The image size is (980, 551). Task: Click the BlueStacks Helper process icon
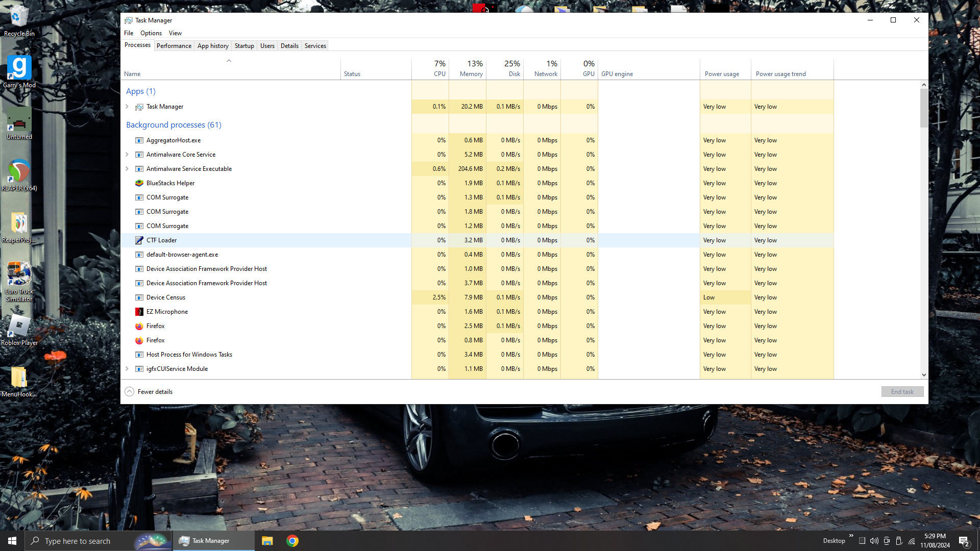pyautogui.click(x=139, y=183)
